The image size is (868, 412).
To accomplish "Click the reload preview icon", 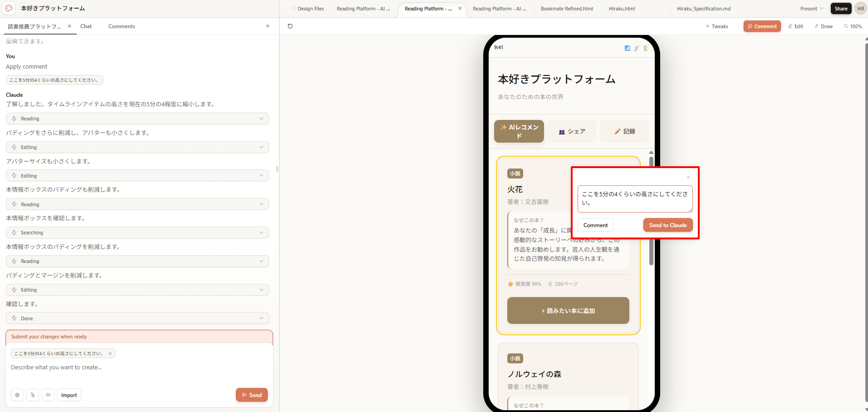I will pos(290,26).
